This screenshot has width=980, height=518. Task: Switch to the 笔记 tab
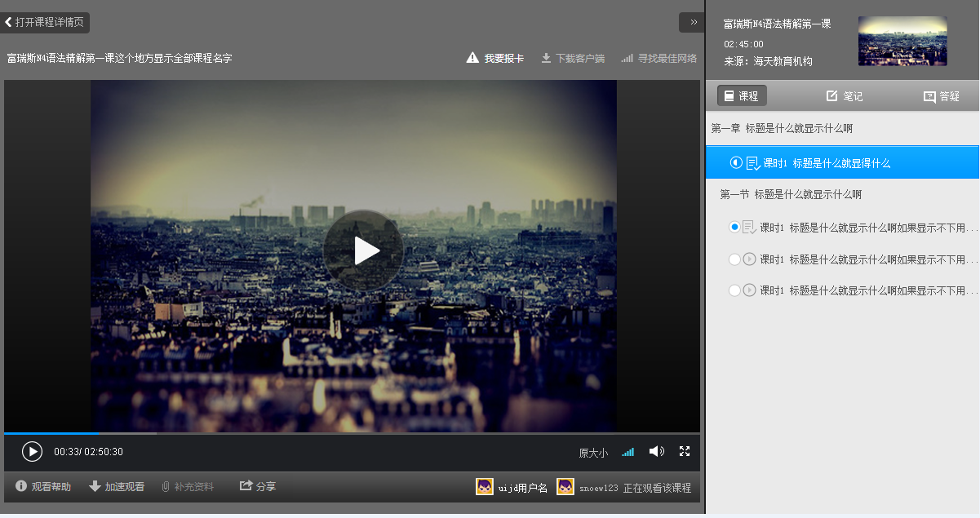pyautogui.click(x=844, y=96)
